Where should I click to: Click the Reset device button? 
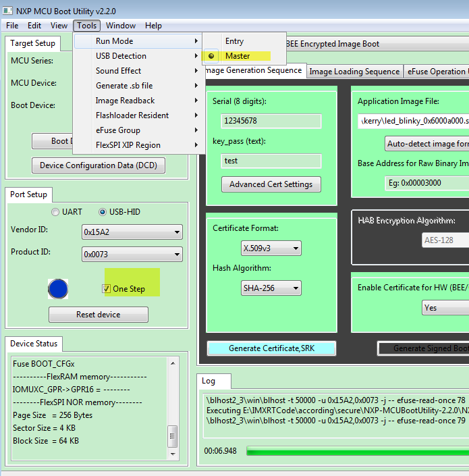pos(99,315)
